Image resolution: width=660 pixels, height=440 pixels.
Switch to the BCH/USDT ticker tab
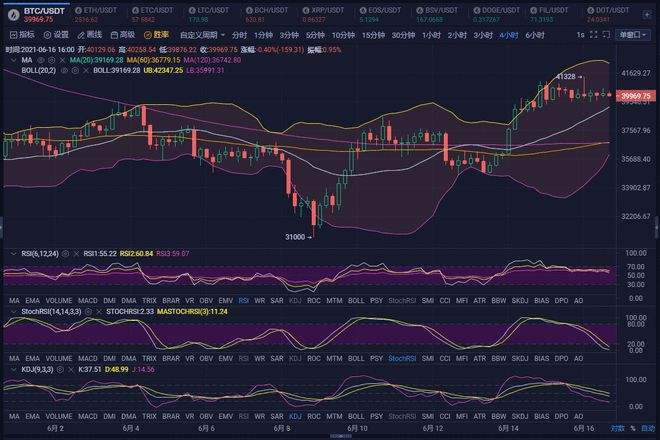[x=266, y=15]
